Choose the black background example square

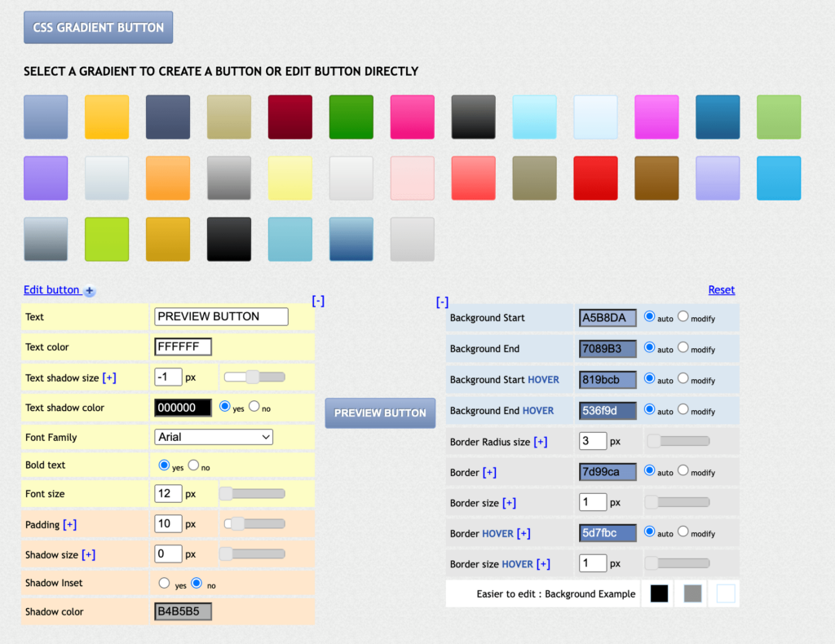pos(659,594)
